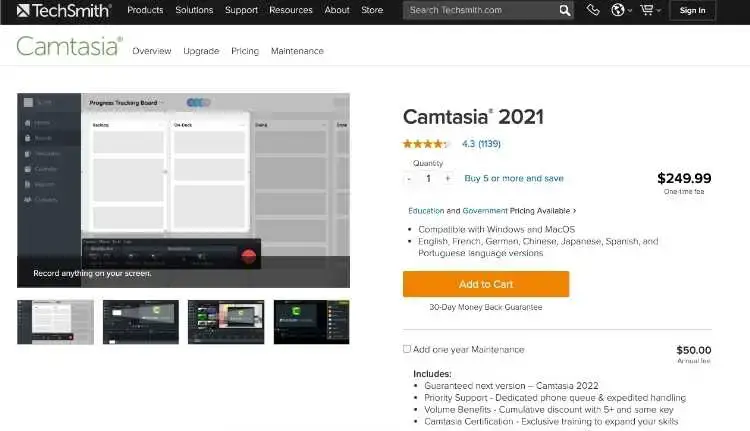Decrease quantity with minus button
Screen dimensions: 750x431
[x=409, y=178]
